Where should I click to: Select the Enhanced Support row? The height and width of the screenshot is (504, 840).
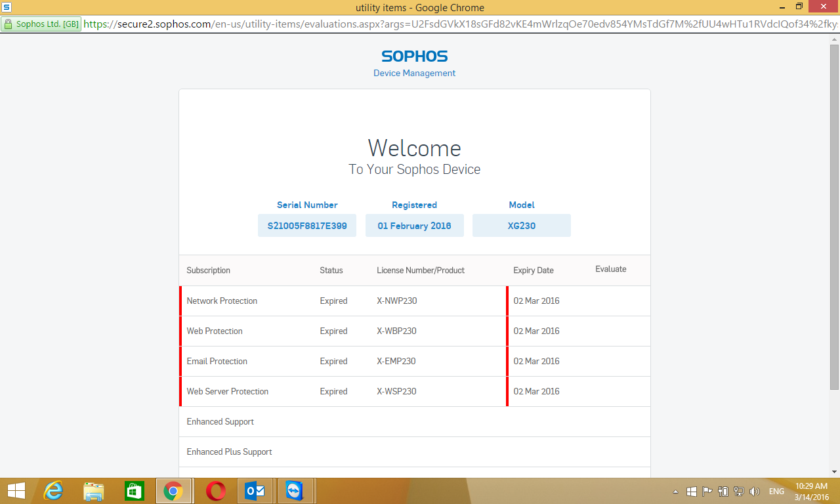tap(415, 421)
